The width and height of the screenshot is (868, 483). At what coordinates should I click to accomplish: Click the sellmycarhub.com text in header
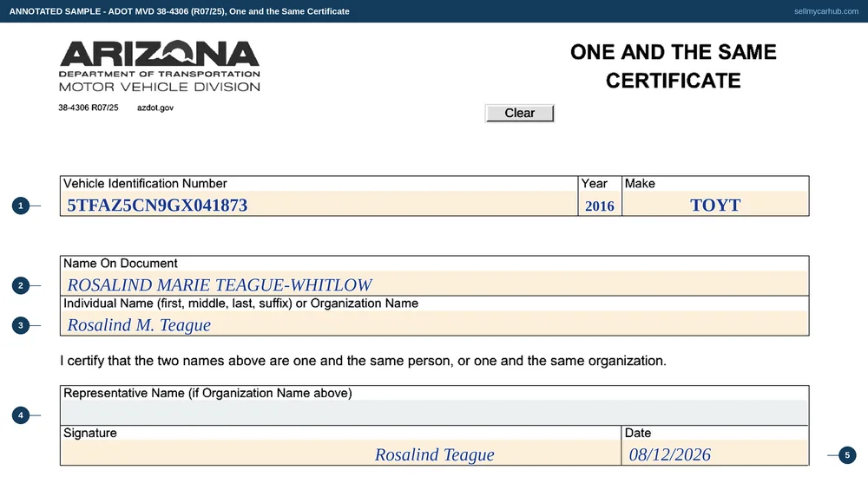coord(826,11)
